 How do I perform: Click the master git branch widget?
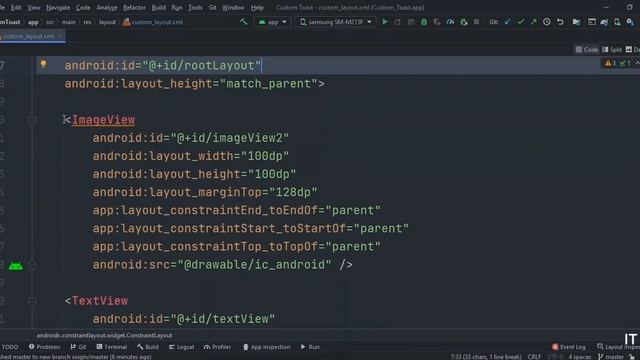tap(611, 357)
